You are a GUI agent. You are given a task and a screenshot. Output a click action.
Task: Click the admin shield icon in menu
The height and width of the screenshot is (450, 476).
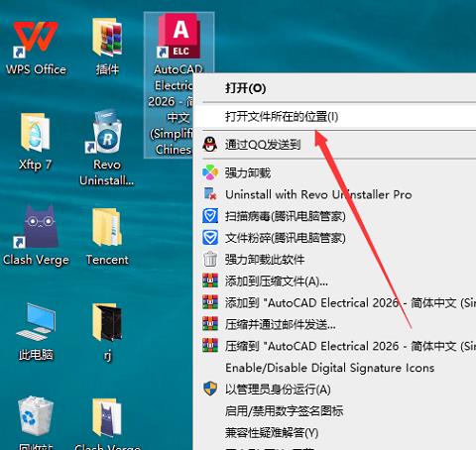point(210,389)
